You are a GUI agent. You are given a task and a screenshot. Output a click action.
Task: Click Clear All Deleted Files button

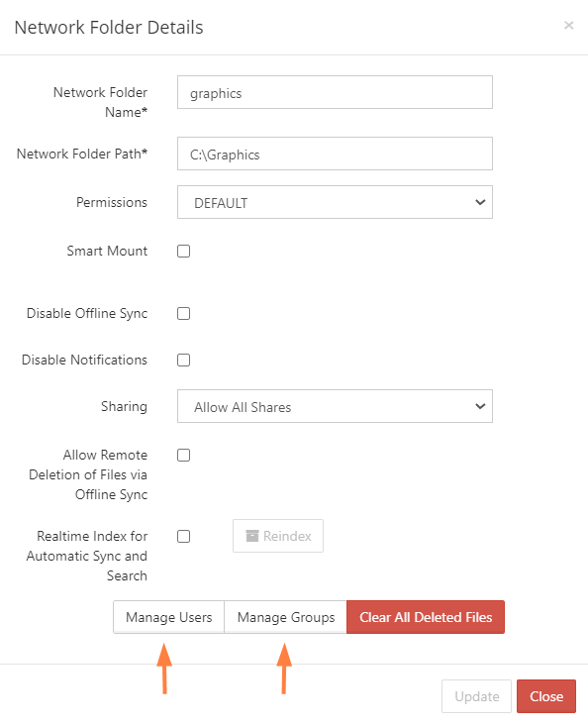[426, 617]
